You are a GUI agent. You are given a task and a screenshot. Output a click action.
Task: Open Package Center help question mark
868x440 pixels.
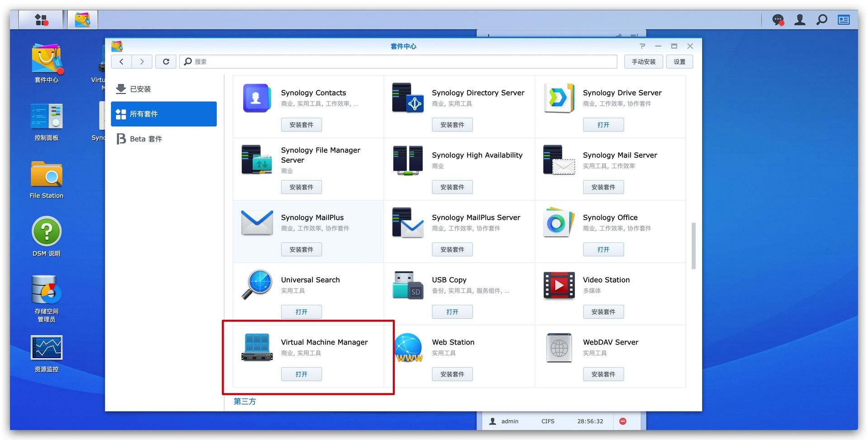pyautogui.click(x=642, y=46)
